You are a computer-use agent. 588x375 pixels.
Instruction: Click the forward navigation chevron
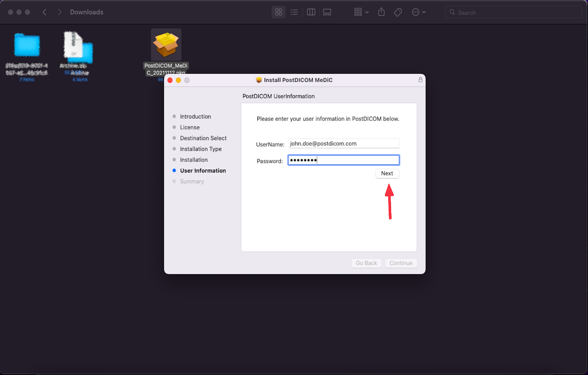pyautogui.click(x=60, y=12)
